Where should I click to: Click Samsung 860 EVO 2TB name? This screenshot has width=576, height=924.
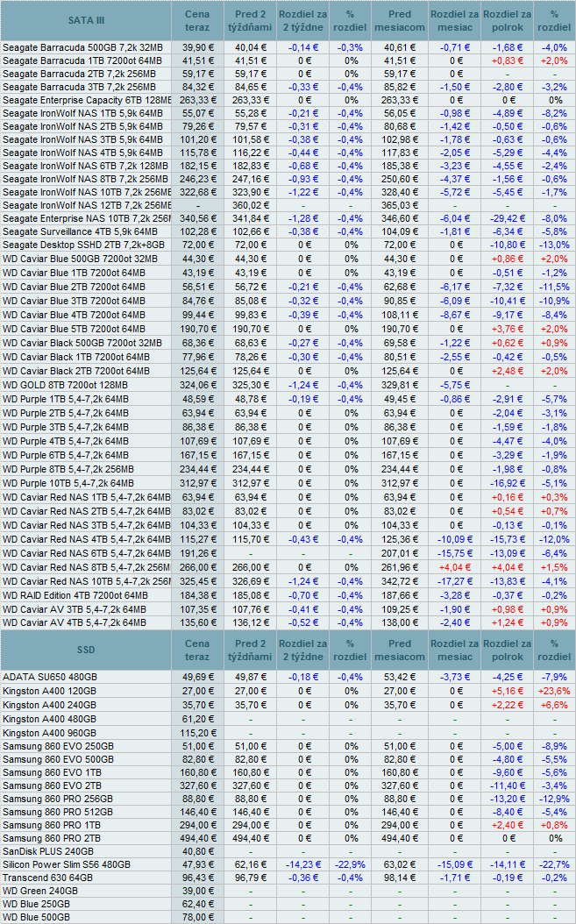click(52, 786)
